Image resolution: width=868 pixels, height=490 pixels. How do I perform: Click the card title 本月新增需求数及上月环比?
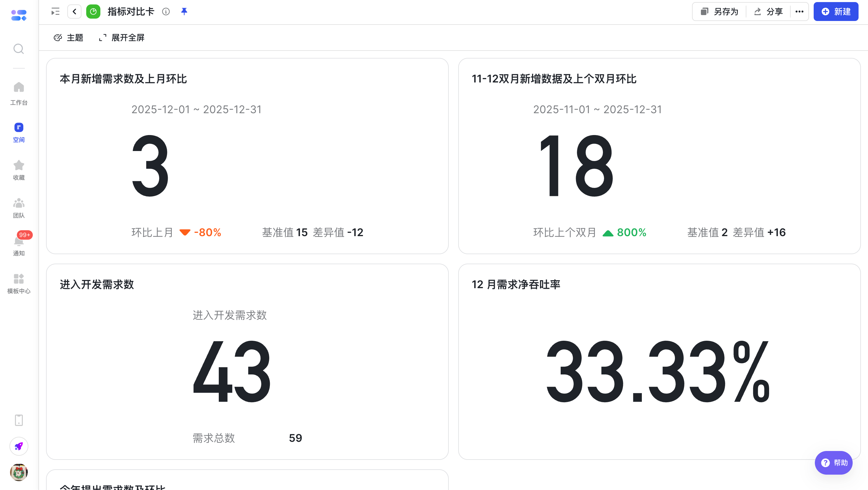[x=123, y=79]
